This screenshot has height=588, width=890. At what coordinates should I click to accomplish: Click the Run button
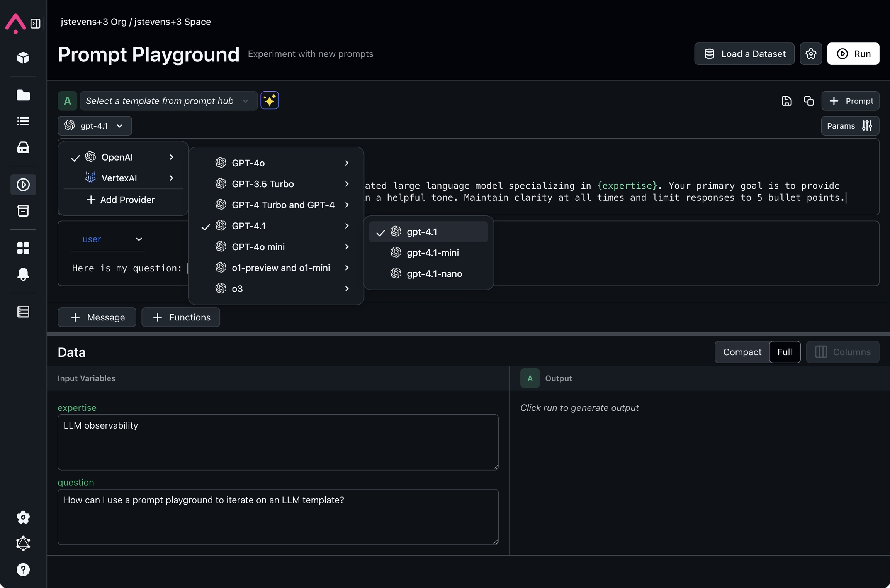click(853, 54)
